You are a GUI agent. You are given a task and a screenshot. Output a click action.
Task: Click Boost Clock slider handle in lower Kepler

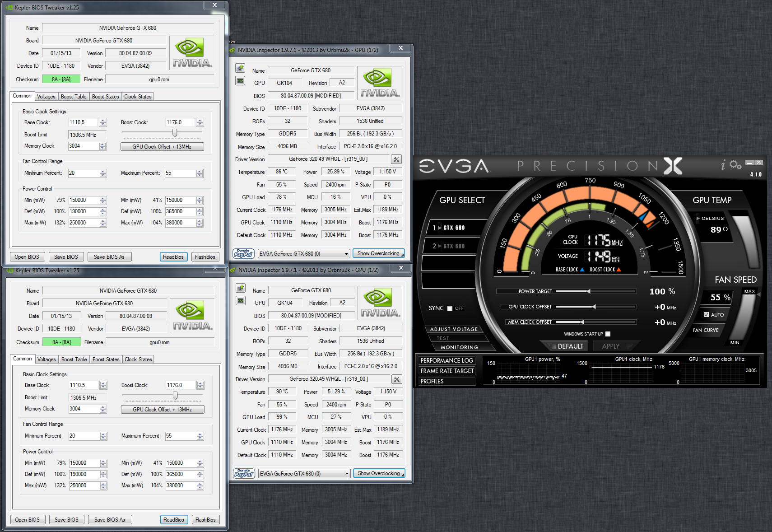[175, 395]
